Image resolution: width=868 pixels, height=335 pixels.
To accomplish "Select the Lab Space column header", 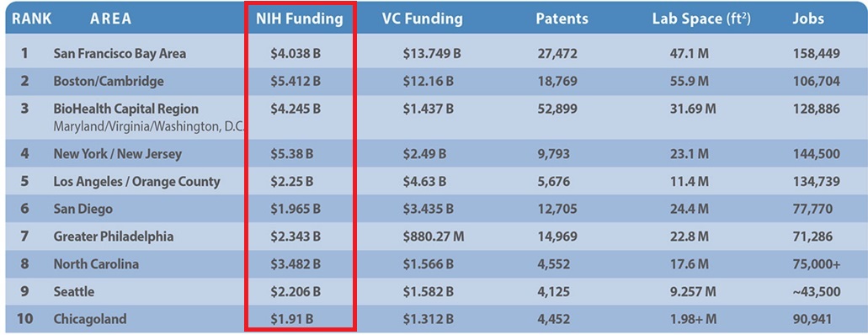I will 701,19.
